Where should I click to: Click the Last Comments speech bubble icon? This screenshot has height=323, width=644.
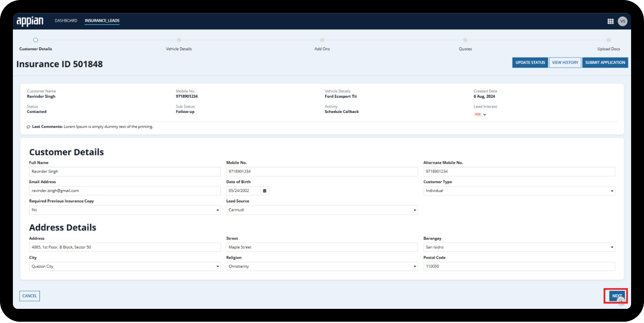pos(28,127)
